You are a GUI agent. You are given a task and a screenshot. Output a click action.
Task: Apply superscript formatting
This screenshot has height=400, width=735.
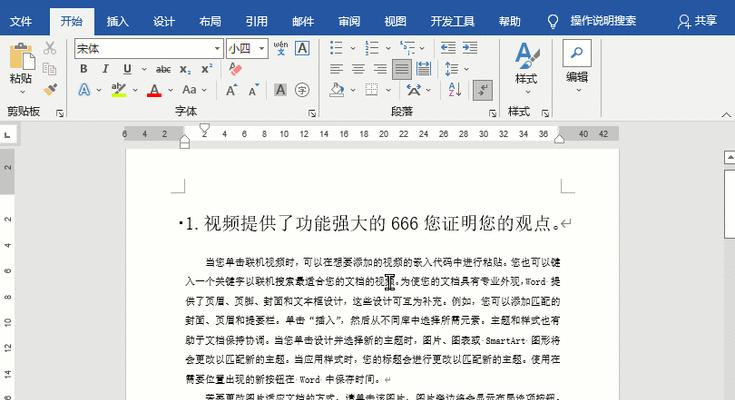tap(207, 69)
